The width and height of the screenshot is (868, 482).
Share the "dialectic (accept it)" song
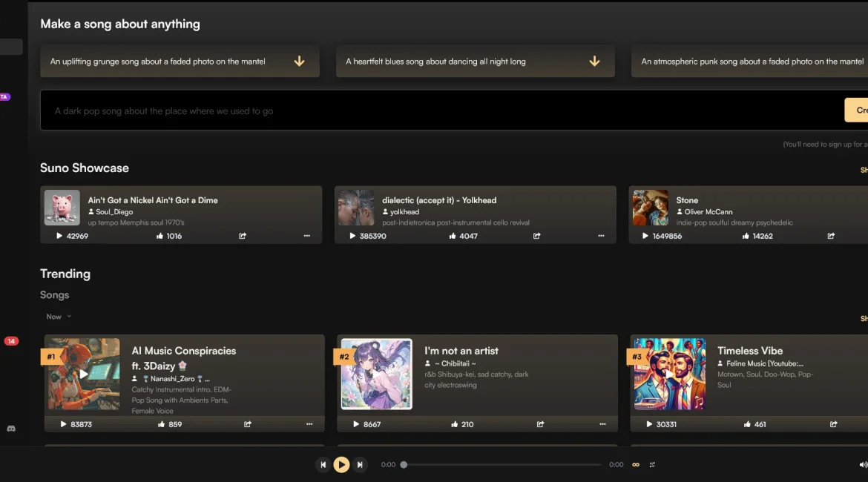(536, 236)
